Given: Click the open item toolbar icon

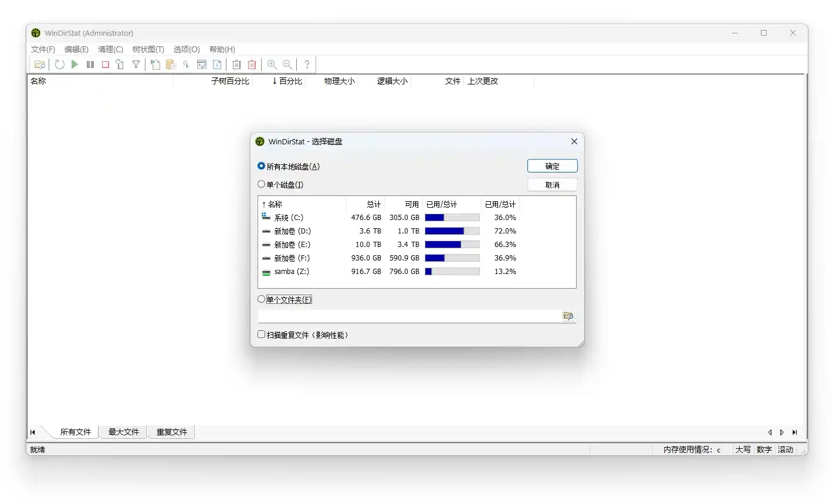Looking at the screenshot, I should (155, 65).
